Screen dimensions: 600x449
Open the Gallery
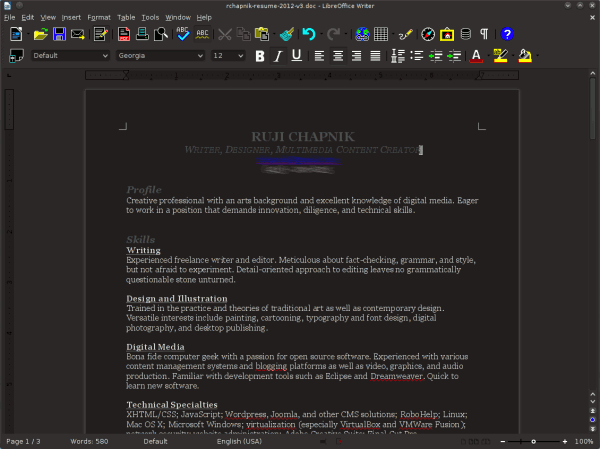(447, 34)
